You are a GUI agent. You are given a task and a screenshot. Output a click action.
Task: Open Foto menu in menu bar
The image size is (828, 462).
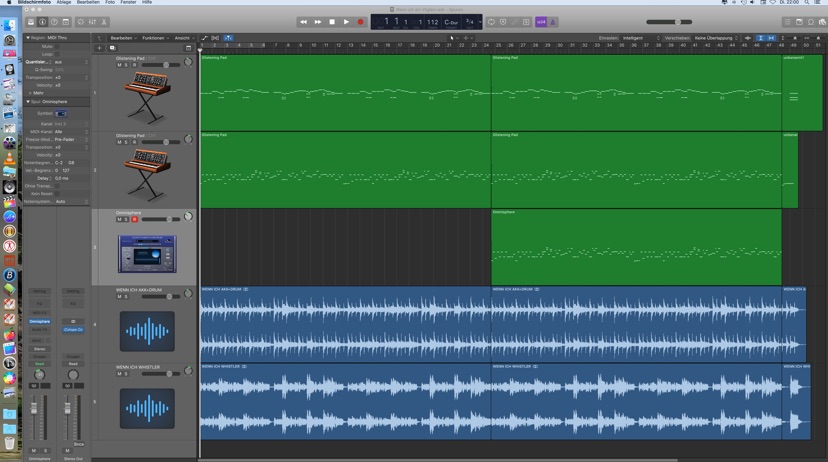point(110,2)
